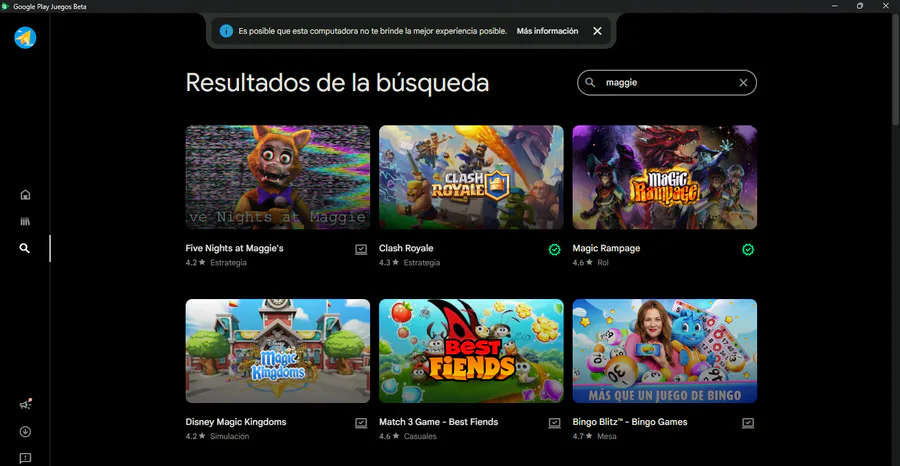Open the send feedback icon

pos(25,458)
